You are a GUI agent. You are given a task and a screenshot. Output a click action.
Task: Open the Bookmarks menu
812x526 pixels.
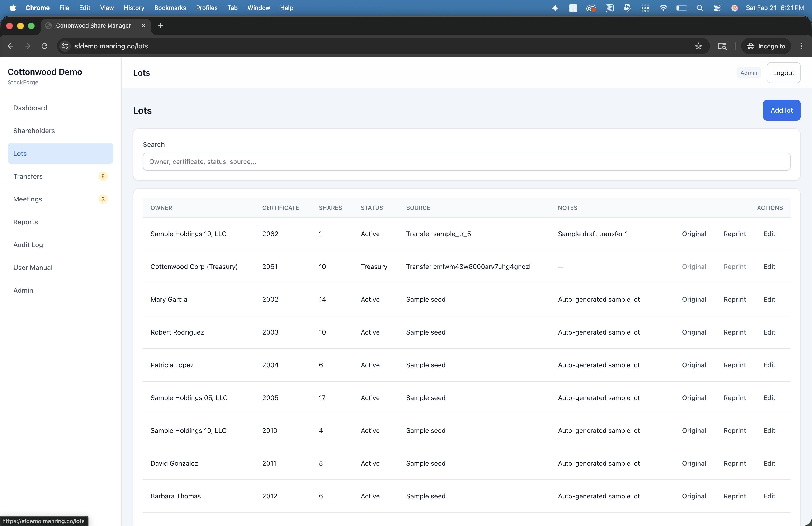pos(170,8)
